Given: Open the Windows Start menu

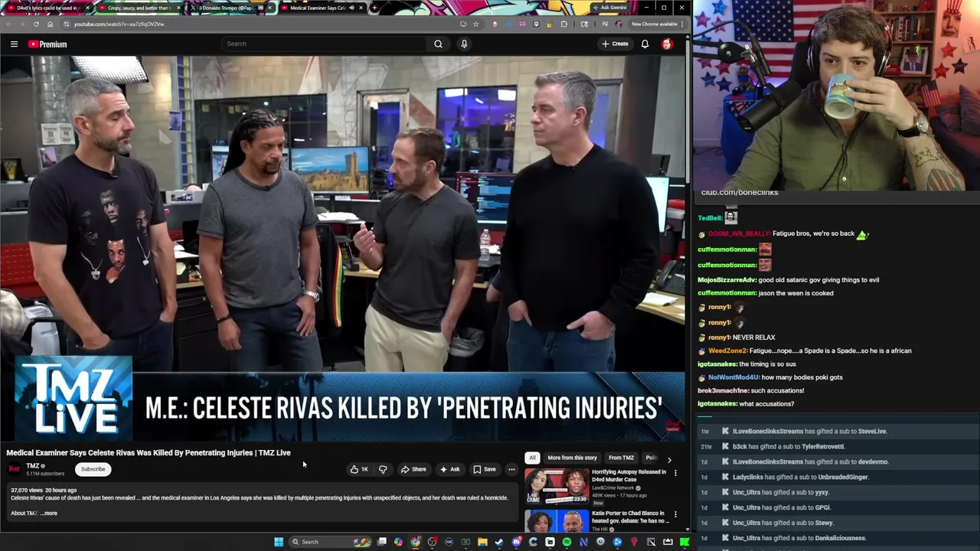Looking at the screenshot, I should tap(279, 542).
